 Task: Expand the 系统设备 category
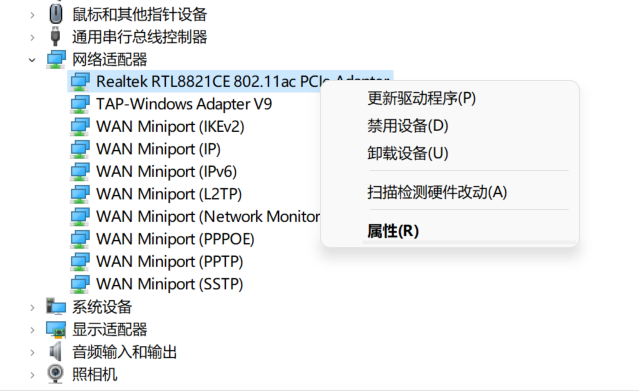pos(32,307)
